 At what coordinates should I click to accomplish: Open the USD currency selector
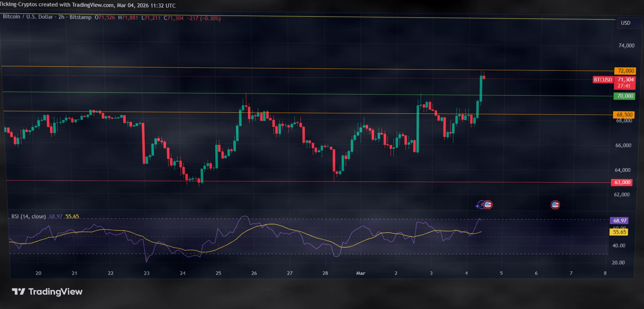tap(625, 23)
